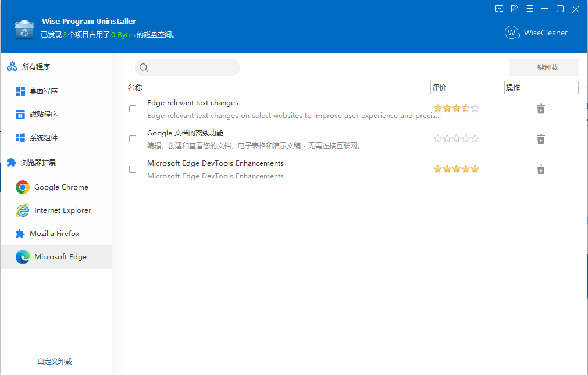588x375 pixels.
Task: Maximize the Wise Program Uninstaller window
Action: 560,9
